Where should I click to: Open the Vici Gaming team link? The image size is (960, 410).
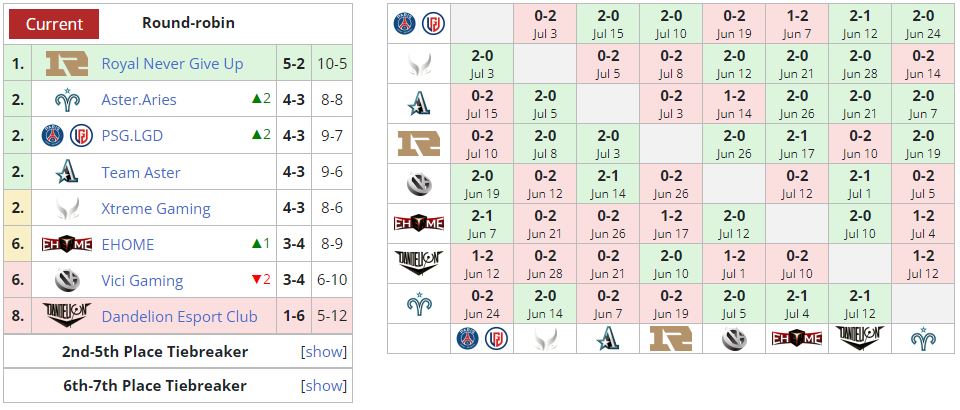point(142,280)
